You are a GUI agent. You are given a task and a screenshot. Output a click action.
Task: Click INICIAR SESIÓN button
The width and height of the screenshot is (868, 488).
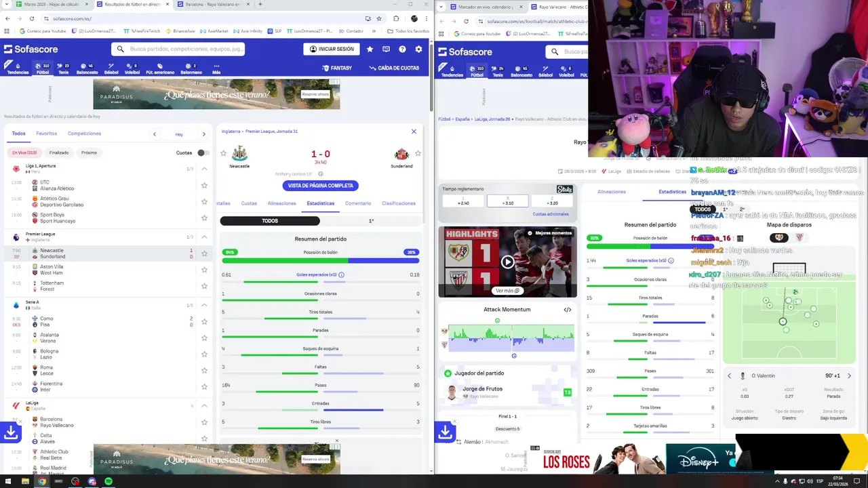click(332, 49)
